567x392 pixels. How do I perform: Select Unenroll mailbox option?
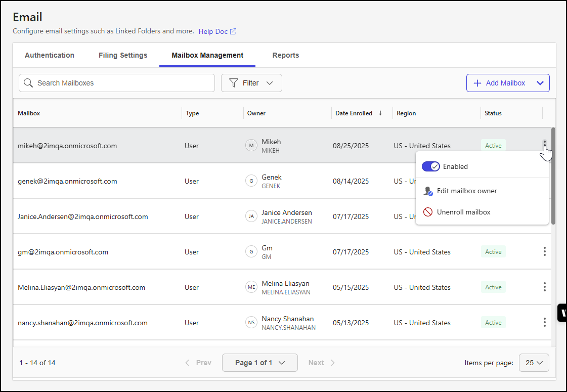[x=463, y=212]
